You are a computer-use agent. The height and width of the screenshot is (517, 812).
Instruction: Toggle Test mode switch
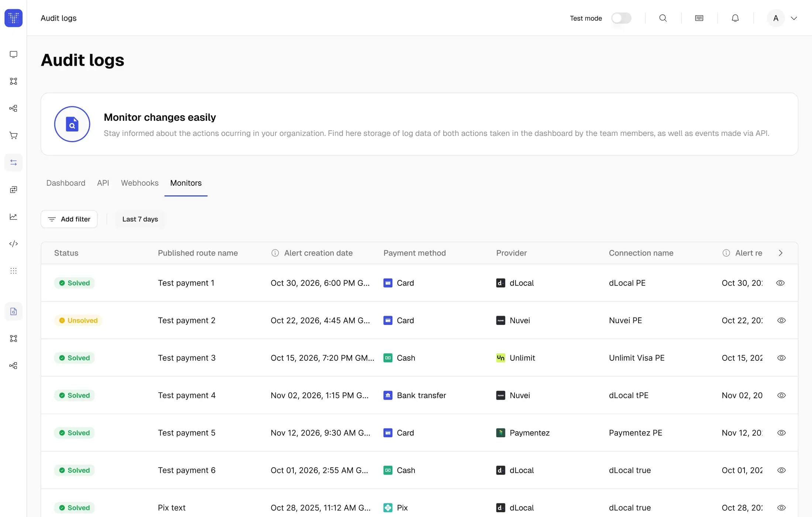(621, 18)
